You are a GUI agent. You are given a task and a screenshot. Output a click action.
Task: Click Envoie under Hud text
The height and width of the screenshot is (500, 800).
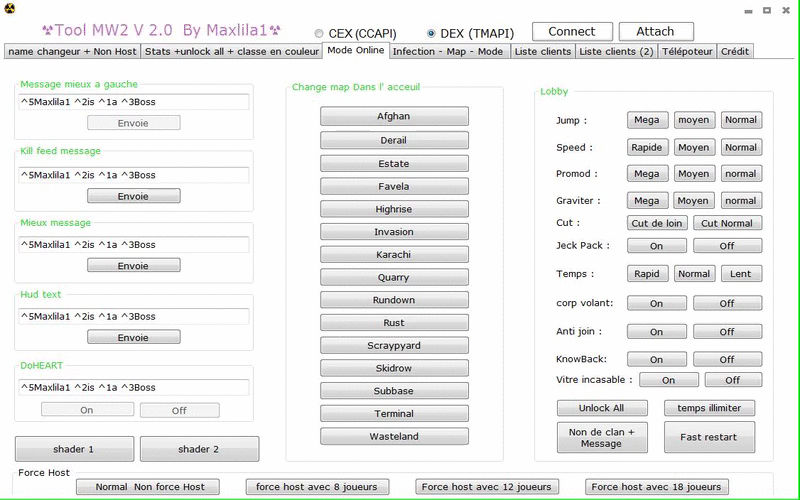pyautogui.click(x=134, y=337)
